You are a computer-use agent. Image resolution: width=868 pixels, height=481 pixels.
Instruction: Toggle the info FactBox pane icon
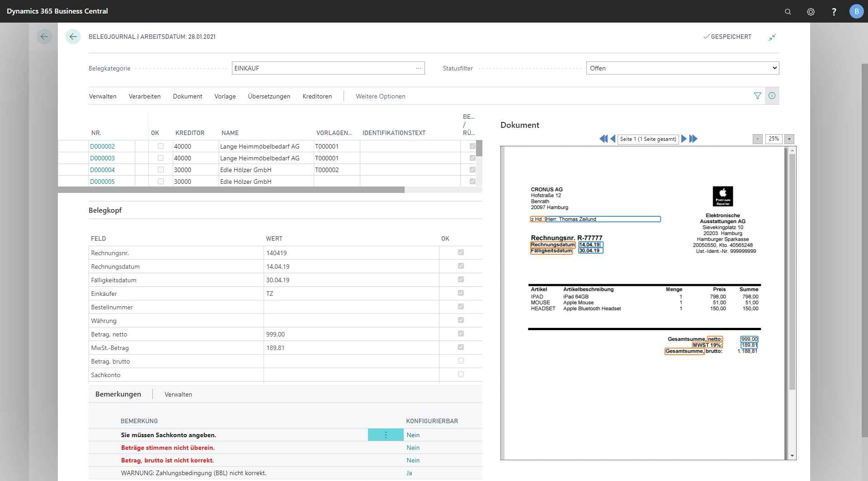[x=772, y=96]
